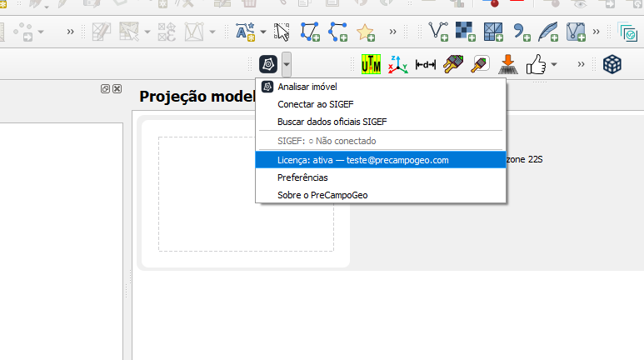Click the add curved line icon
This screenshot has height=360, width=644.
click(x=338, y=32)
